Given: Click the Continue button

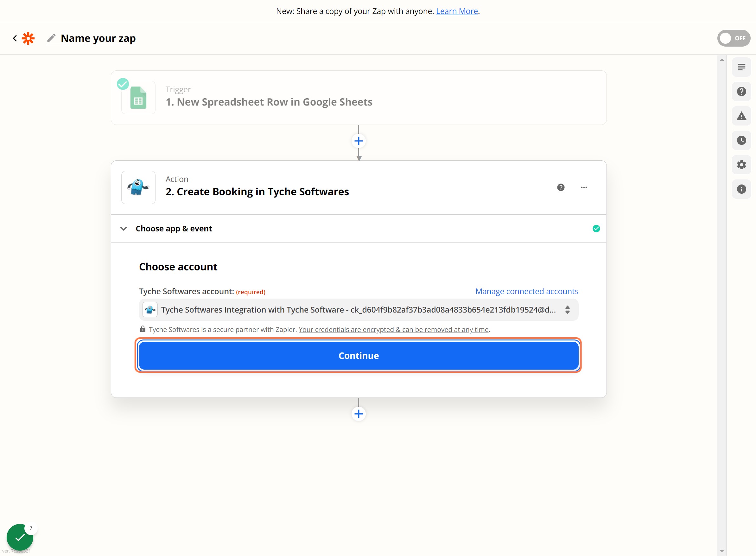Looking at the screenshot, I should 359,356.
